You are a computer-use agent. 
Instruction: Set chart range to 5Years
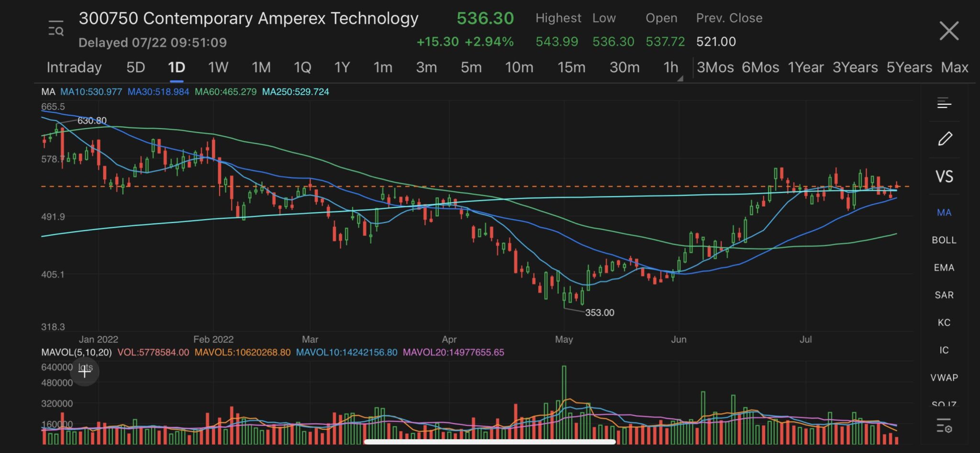tap(909, 67)
